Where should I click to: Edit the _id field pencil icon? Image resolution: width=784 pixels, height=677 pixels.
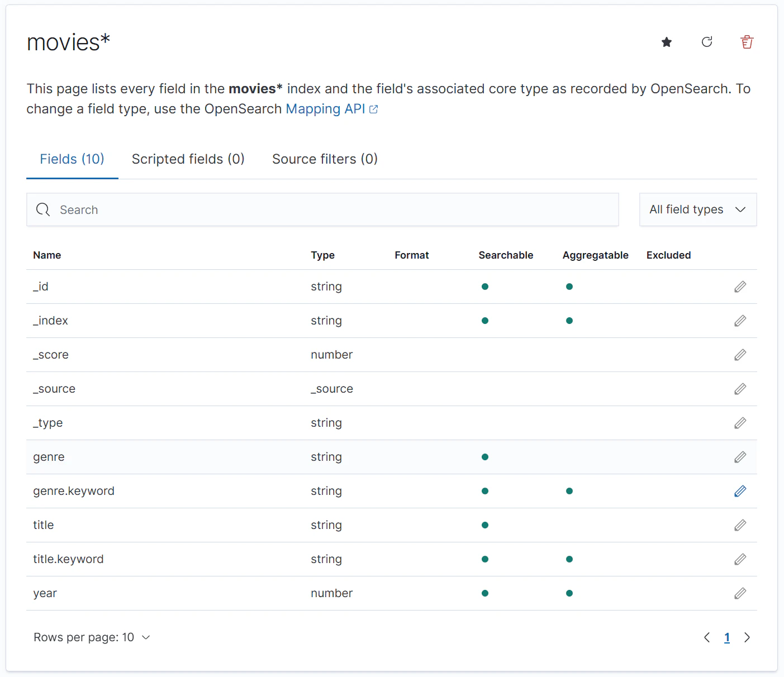(x=740, y=287)
